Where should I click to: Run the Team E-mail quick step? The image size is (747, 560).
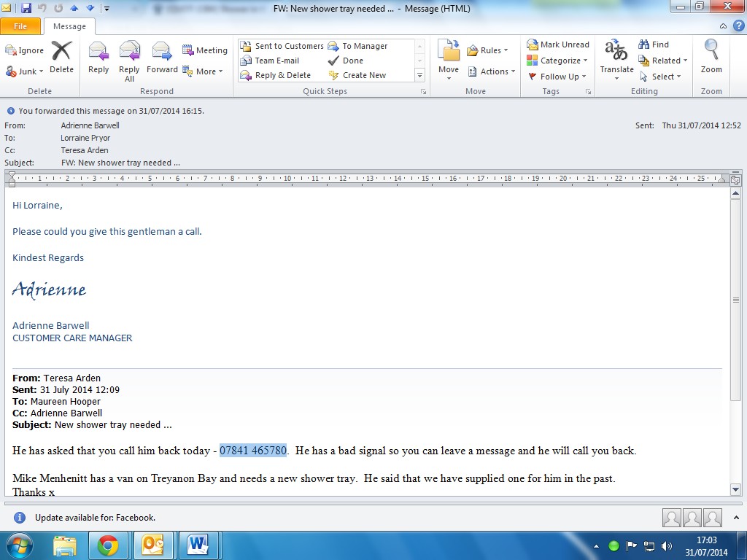(x=270, y=61)
